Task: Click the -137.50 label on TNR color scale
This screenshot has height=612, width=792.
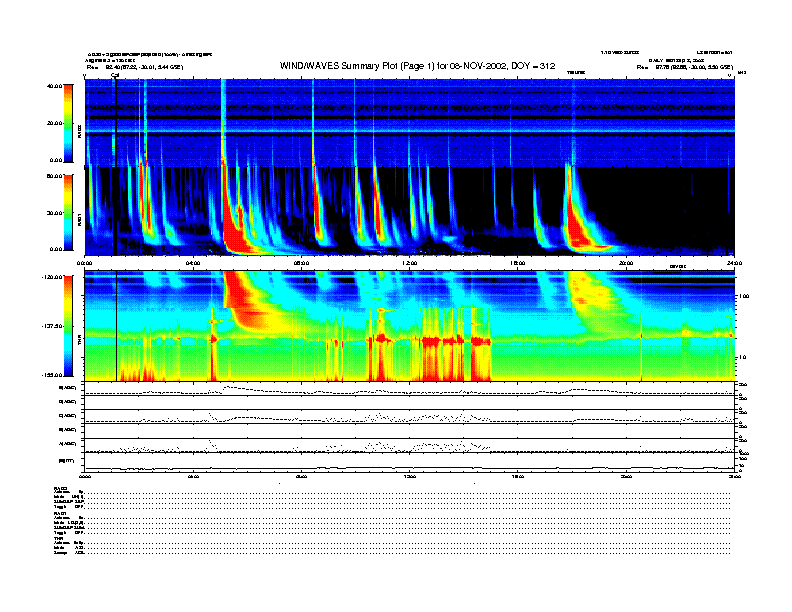Action: 52,326
